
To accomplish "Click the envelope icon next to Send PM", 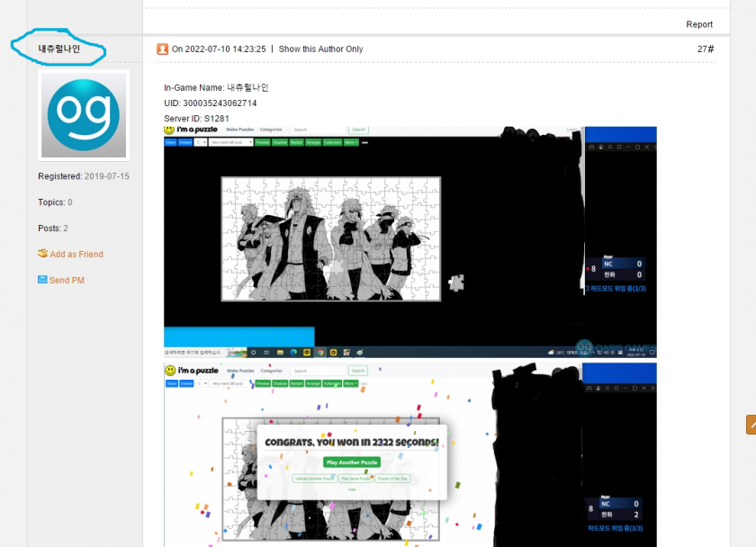I will pyautogui.click(x=42, y=280).
